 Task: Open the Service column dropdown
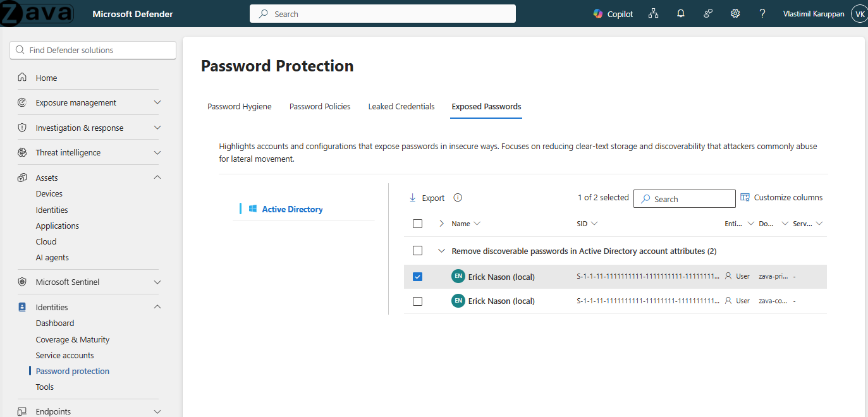coord(819,224)
